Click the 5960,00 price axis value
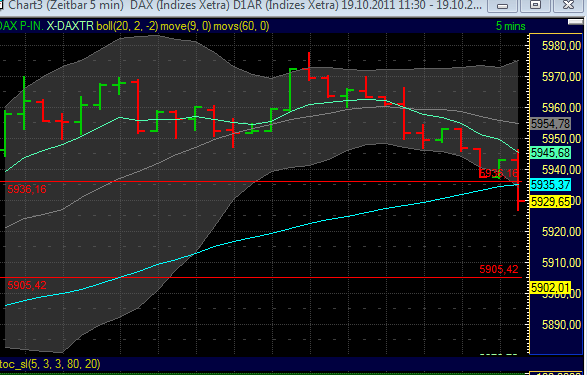 (561, 108)
